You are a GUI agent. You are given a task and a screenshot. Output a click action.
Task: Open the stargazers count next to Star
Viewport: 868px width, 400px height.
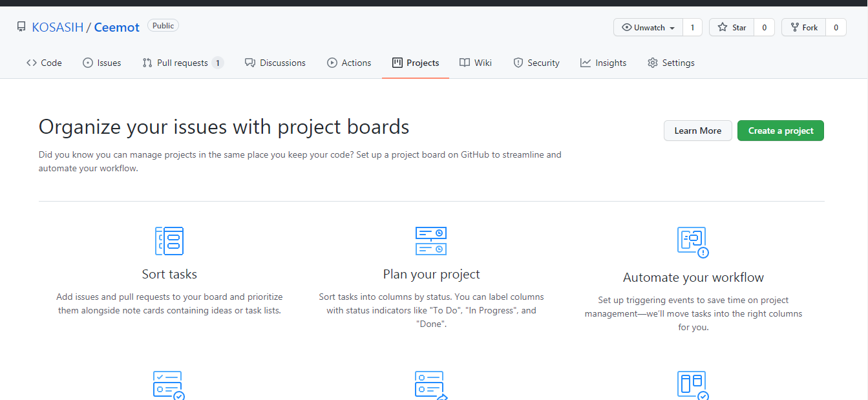pos(764,27)
